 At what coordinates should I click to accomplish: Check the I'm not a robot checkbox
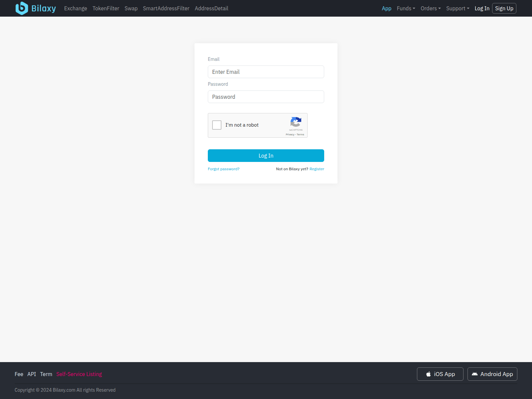(x=216, y=125)
